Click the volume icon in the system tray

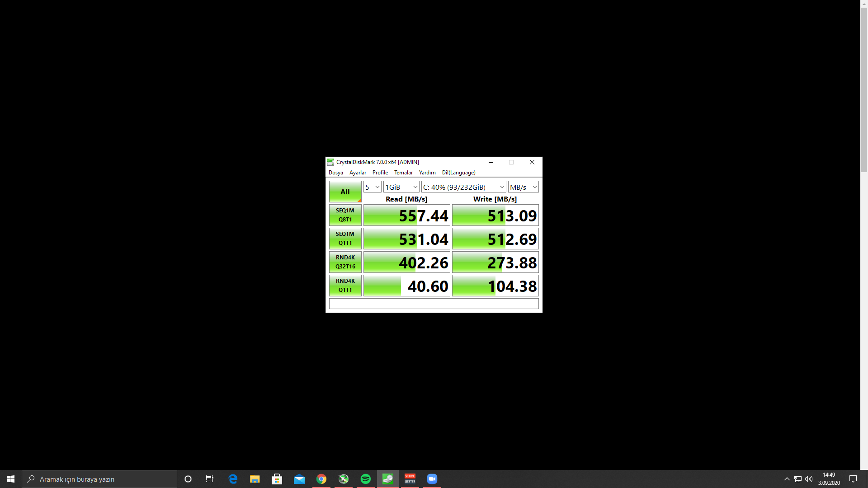809,479
